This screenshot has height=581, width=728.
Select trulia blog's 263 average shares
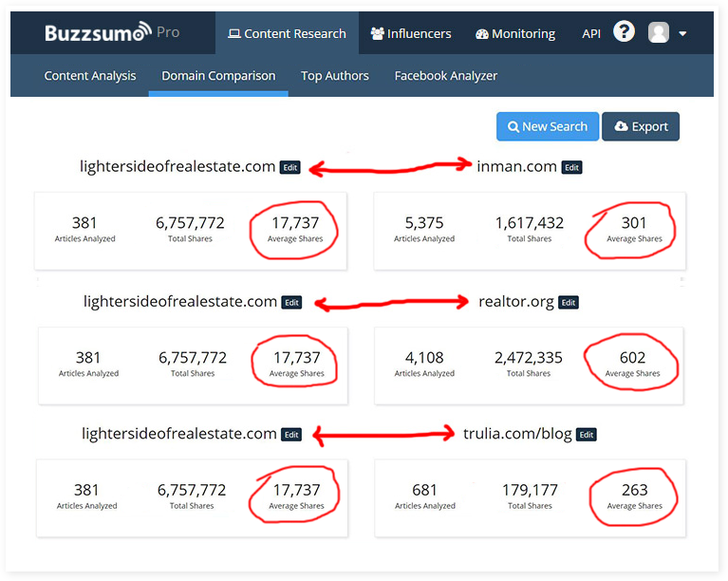(635, 490)
